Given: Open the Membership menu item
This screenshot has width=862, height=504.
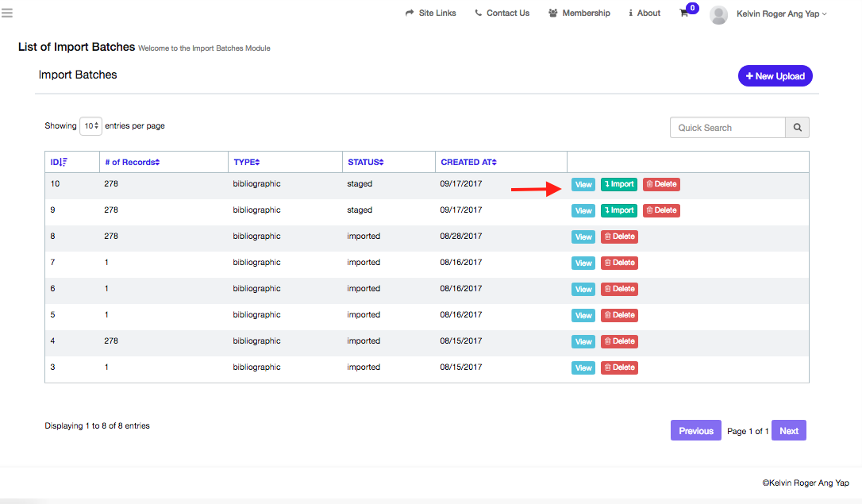Looking at the screenshot, I should click(579, 13).
